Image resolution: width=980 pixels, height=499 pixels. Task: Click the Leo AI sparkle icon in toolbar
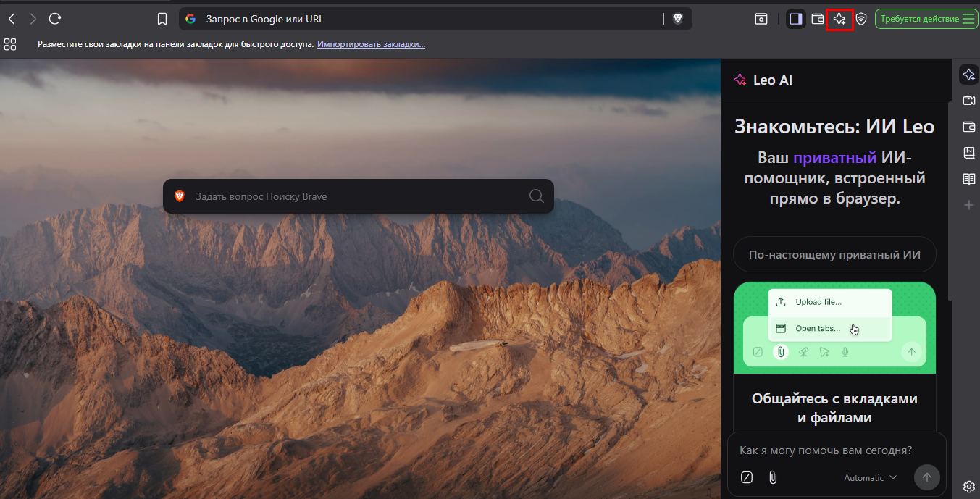click(x=839, y=19)
